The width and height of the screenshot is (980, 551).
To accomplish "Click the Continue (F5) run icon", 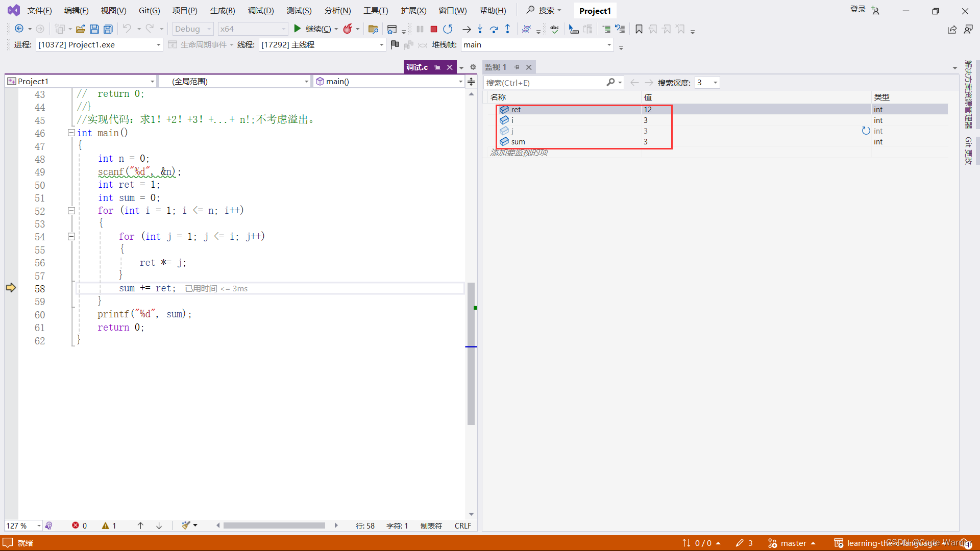I will pyautogui.click(x=296, y=28).
